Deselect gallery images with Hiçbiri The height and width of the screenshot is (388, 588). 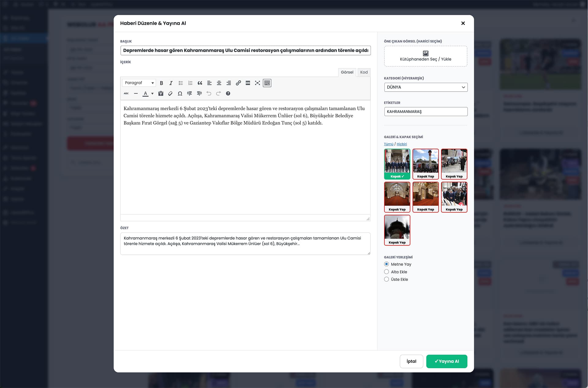click(x=402, y=144)
